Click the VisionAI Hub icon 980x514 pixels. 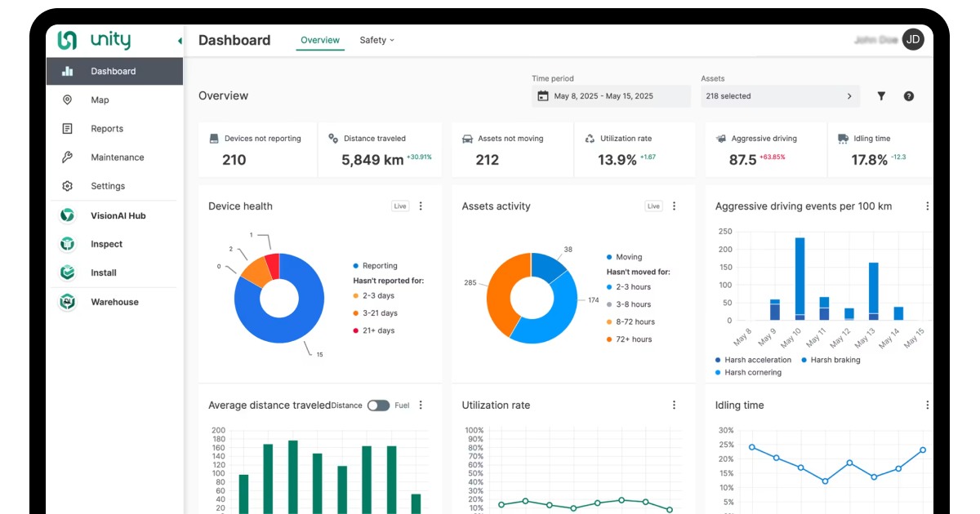click(67, 215)
